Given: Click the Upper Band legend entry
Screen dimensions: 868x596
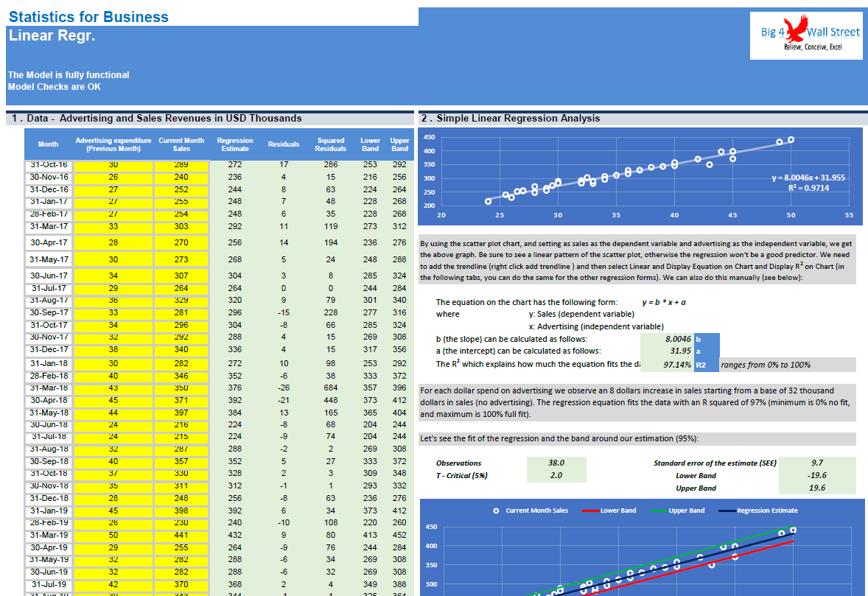Looking at the screenshot, I should tap(678, 511).
